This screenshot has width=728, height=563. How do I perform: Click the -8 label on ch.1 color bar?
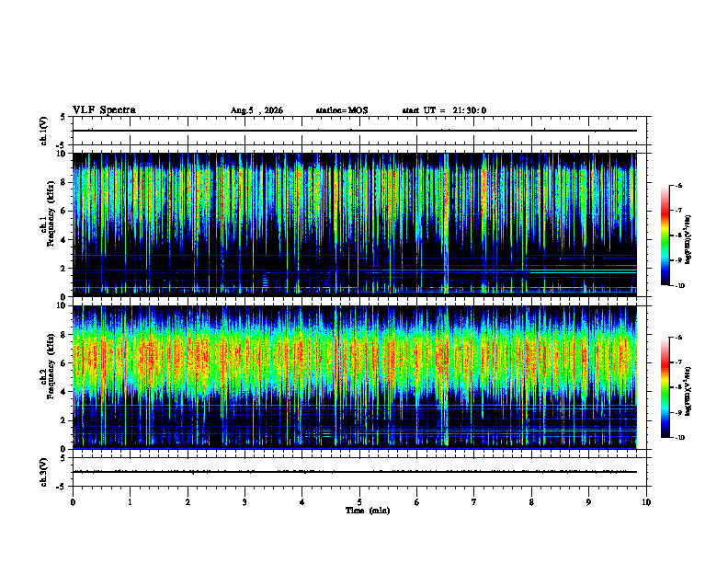[x=678, y=236]
